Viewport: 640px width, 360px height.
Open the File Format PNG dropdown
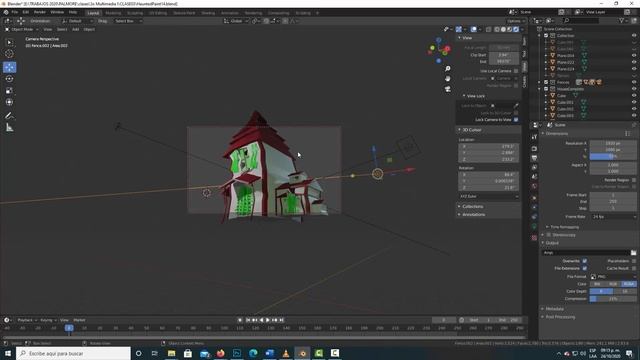613,277
